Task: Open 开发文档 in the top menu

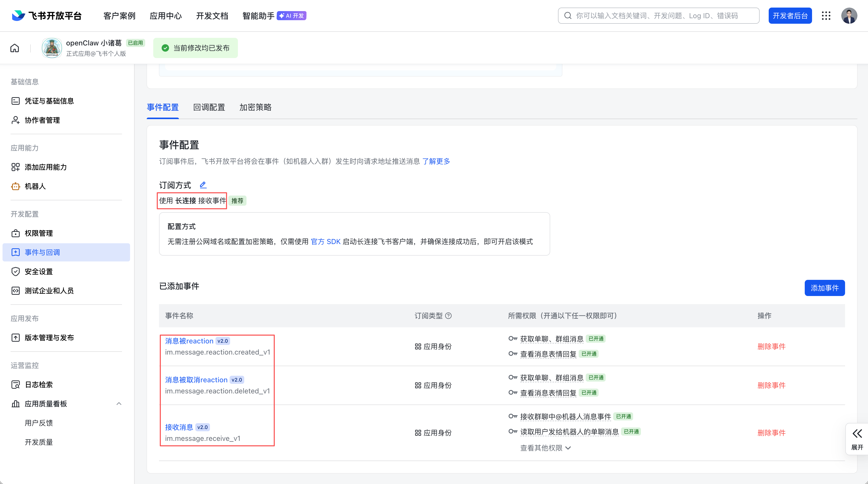Action: coord(212,16)
